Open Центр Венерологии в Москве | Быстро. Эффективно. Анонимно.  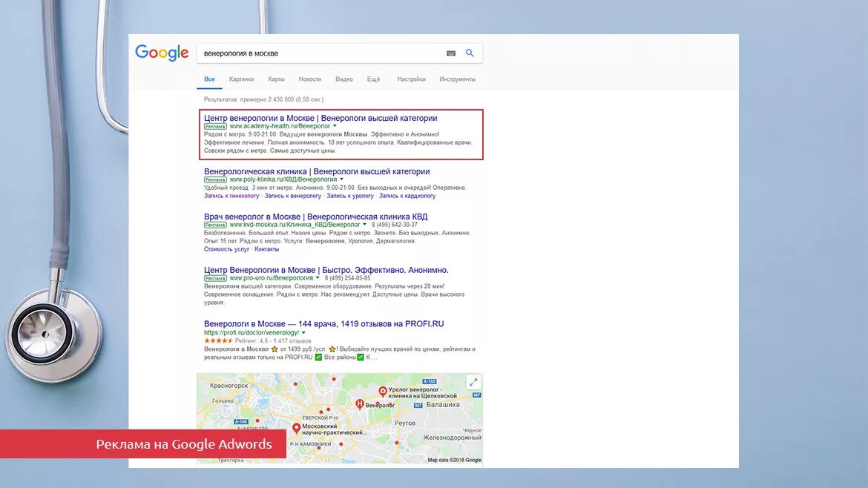tap(326, 270)
